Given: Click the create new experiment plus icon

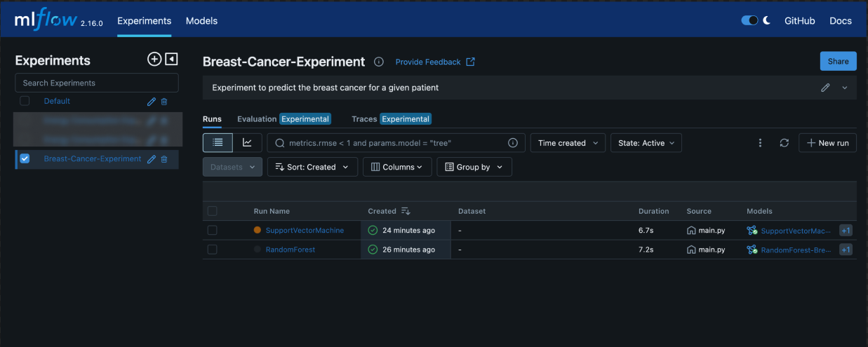Looking at the screenshot, I should [x=154, y=60].
